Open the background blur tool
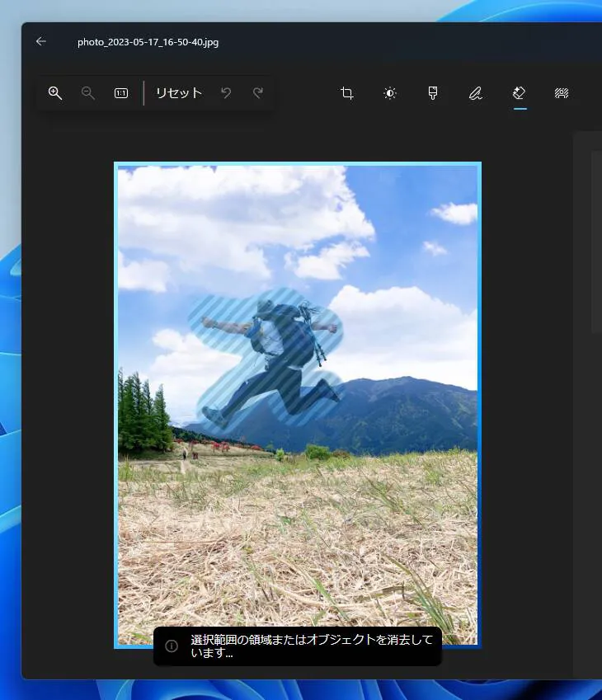The height and width of the screenshot is (700, 602). [562, 93]
